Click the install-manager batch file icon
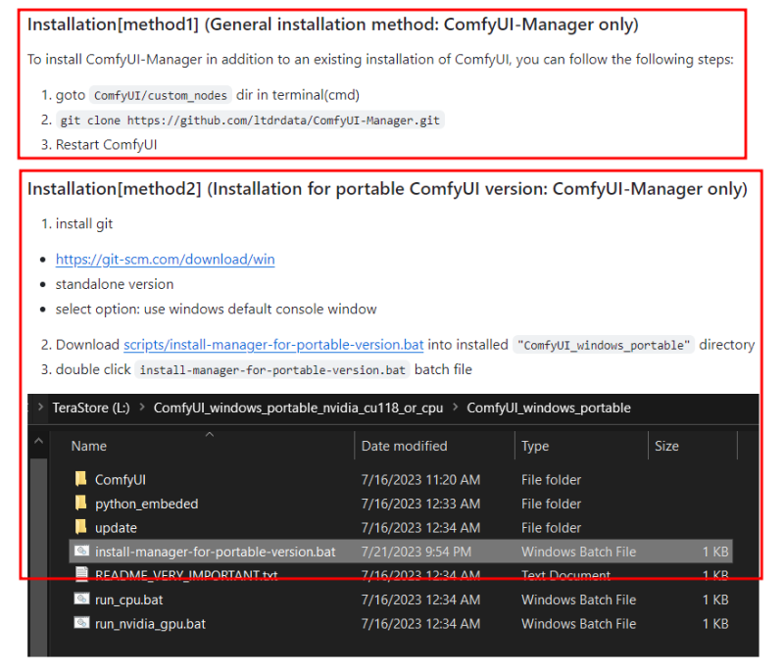Viewport: 784px width, 672px height. click(x=81, y=552)
